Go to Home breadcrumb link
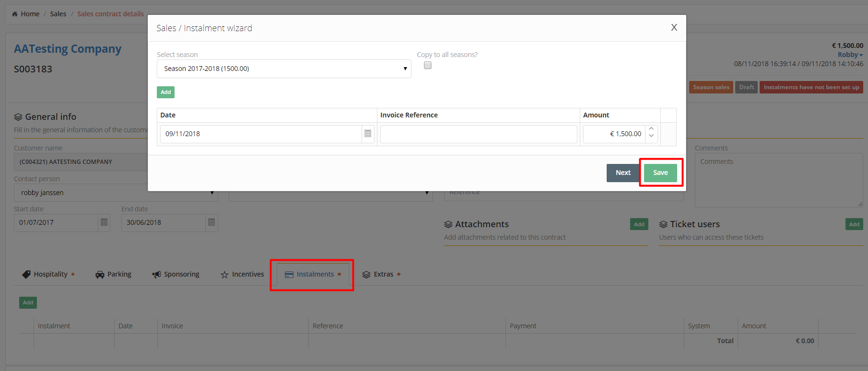Viewport: 868px width, 371px height. pyautogui.click(x=30, y=14)
